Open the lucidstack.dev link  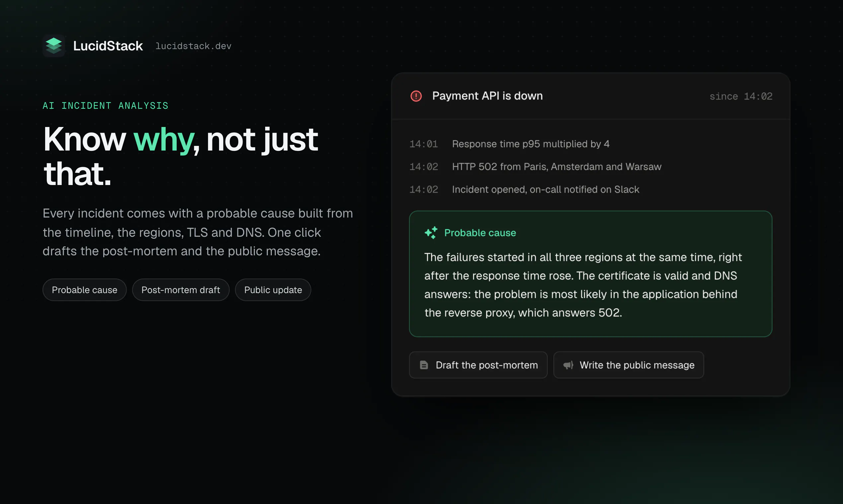pos(193,46)
